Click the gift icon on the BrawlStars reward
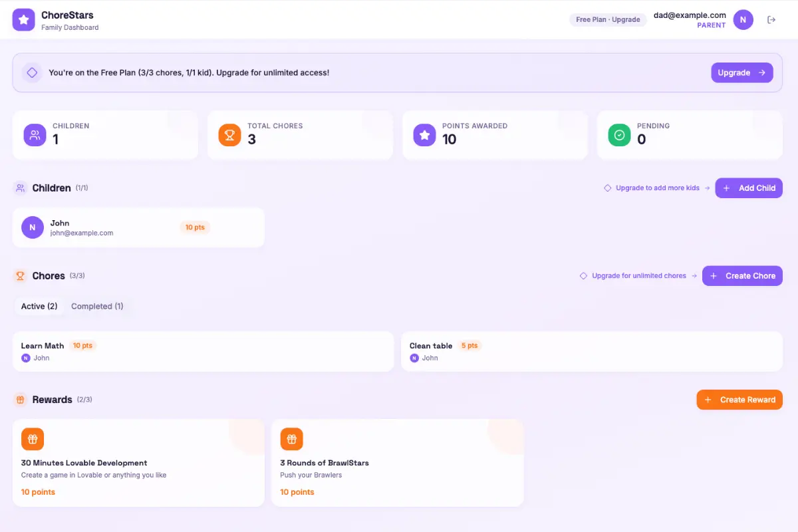The width and height of the screenshot is (798, 532). (291, 439)
